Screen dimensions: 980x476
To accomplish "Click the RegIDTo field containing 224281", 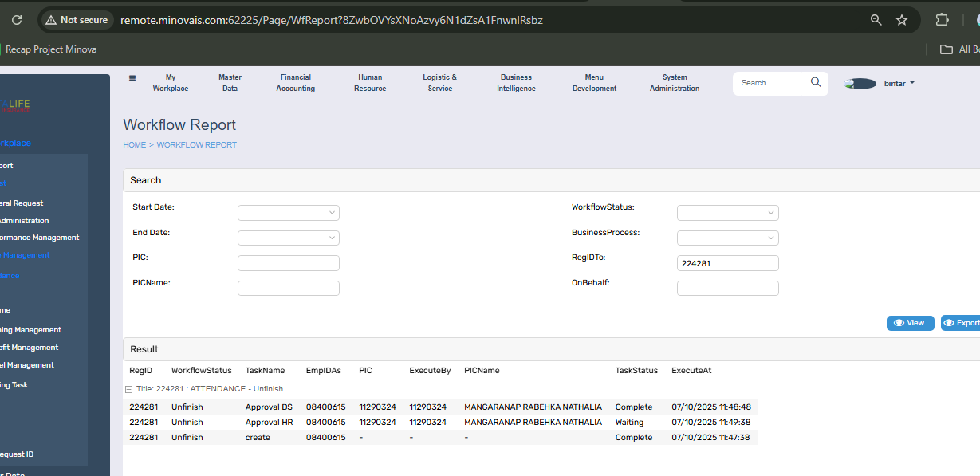I will [727, 263].
